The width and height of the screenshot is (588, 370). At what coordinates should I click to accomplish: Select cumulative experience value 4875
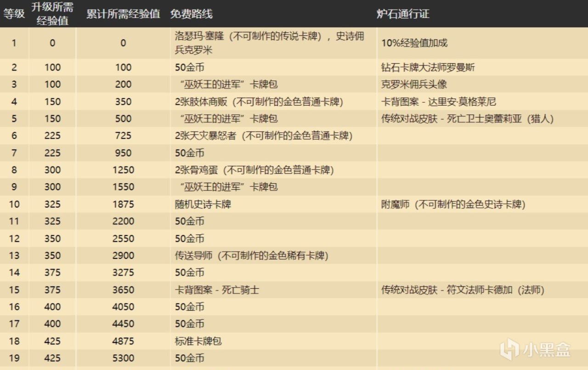click(x=123, y=341)
